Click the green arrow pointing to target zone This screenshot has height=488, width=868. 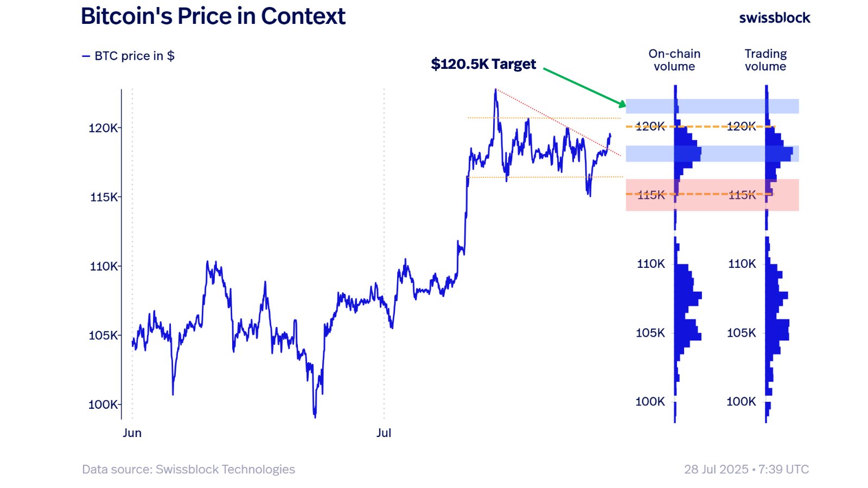click(585, 87)
